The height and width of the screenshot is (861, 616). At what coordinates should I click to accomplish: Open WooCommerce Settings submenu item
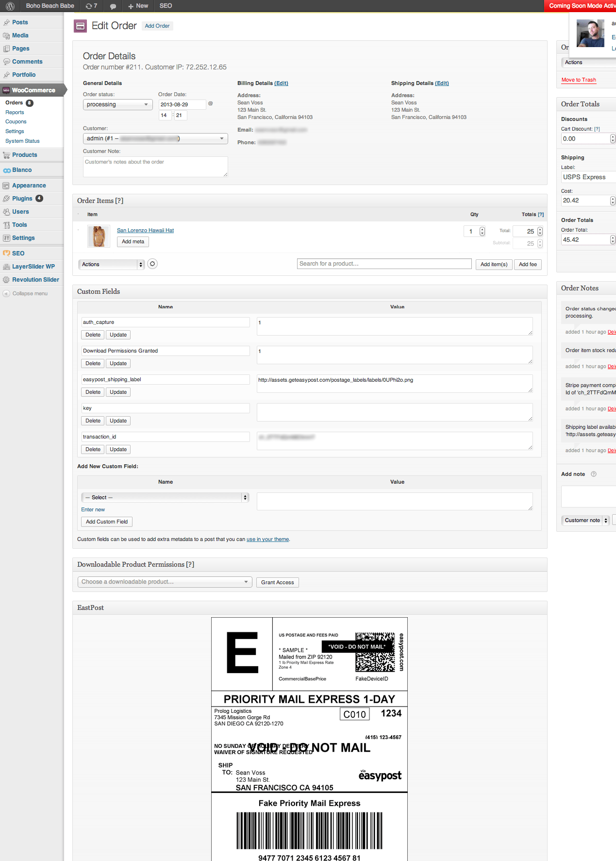(15, 131)
